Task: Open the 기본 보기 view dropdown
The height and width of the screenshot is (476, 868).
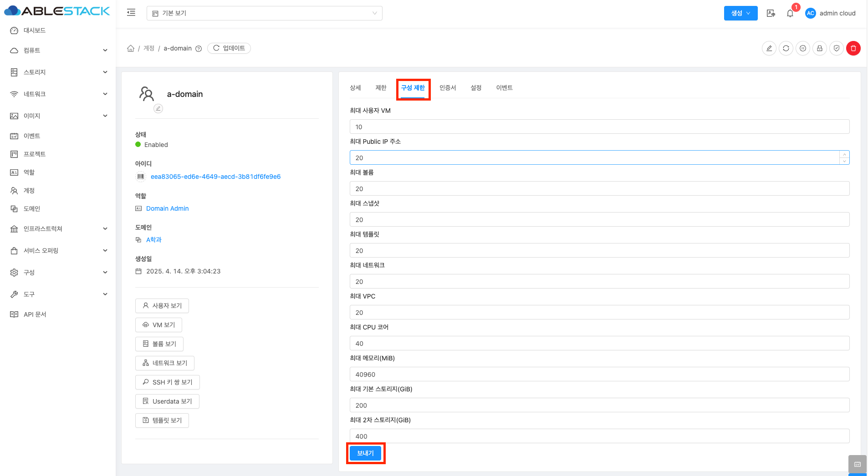Action: (264, 13)
